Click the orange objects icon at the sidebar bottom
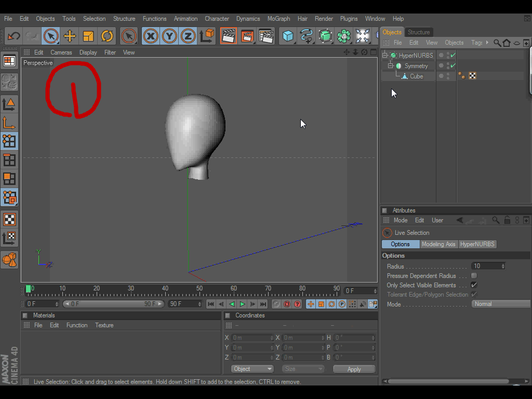532x399 pixels. (9, 260)
